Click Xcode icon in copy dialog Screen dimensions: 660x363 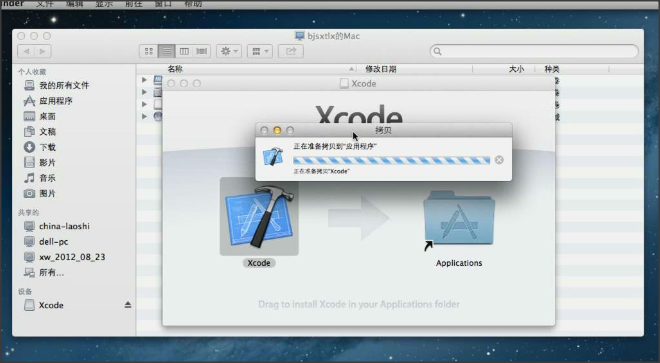pyautogui.click(x=273, y=156)
